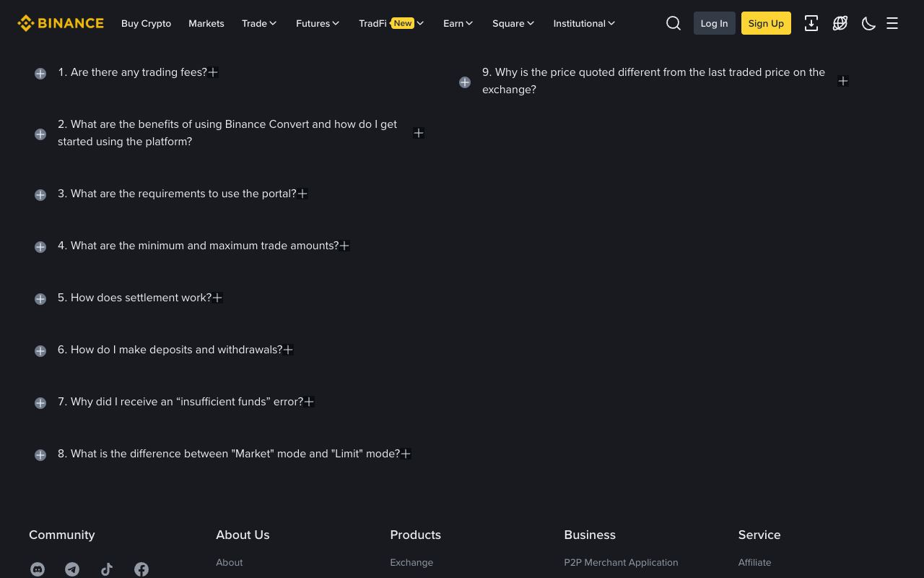The height and width of the screenshot is (578, 924).
Task: Open the Facebook community icon
Action: click(x=141, y=569)
